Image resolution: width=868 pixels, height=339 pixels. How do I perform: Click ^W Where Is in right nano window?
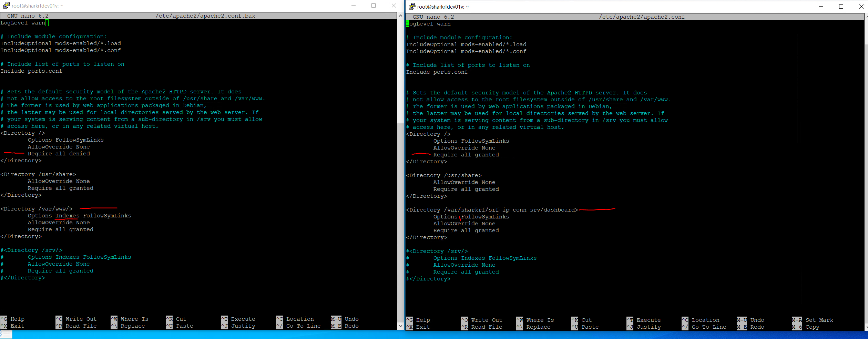click(535, 320)
